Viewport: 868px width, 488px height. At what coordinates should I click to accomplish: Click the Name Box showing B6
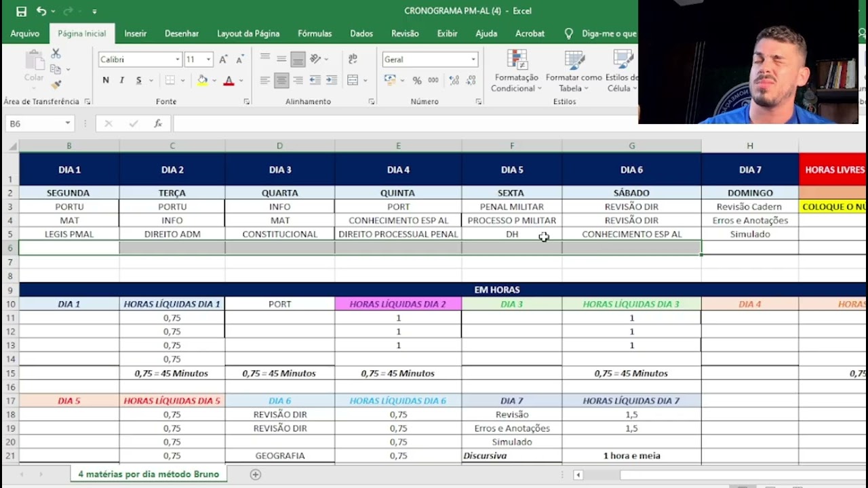(x=39, y=123)
